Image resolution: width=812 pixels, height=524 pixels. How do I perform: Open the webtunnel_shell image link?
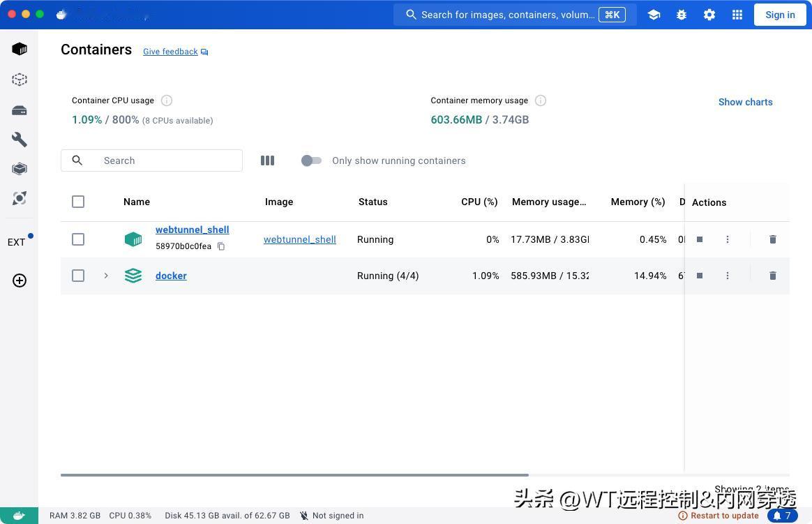click(300, 239)
